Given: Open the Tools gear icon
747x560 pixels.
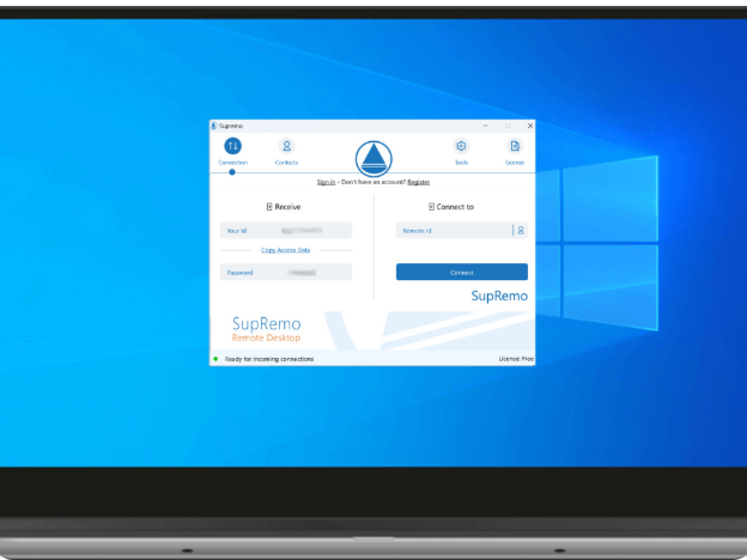Looking at the screenshot, I should coord(461,147).
